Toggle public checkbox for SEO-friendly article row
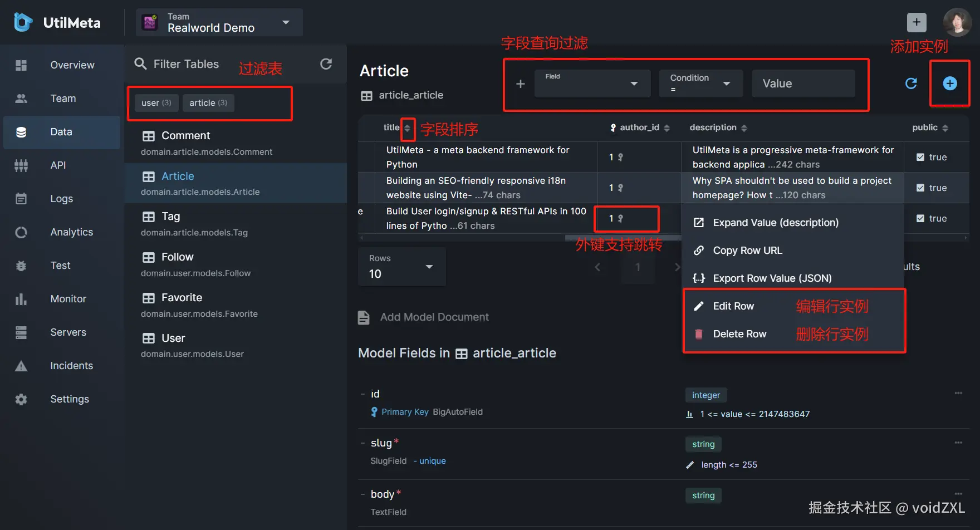 [920, 188]
